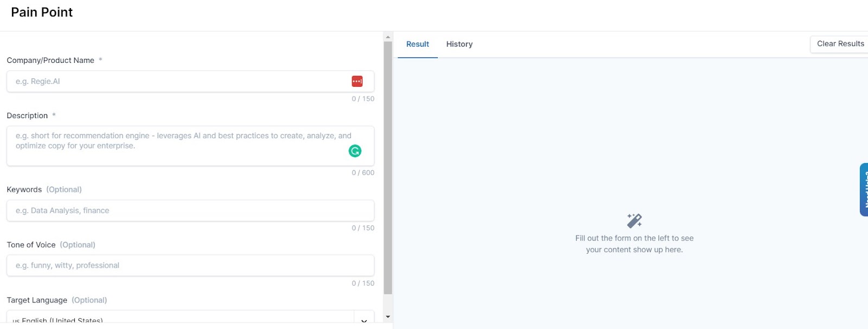The height and width of the screenshot is (329, 868).
Task: Click the Company/Product Name label
Action: pyautogui.click(x=50, y=61)
